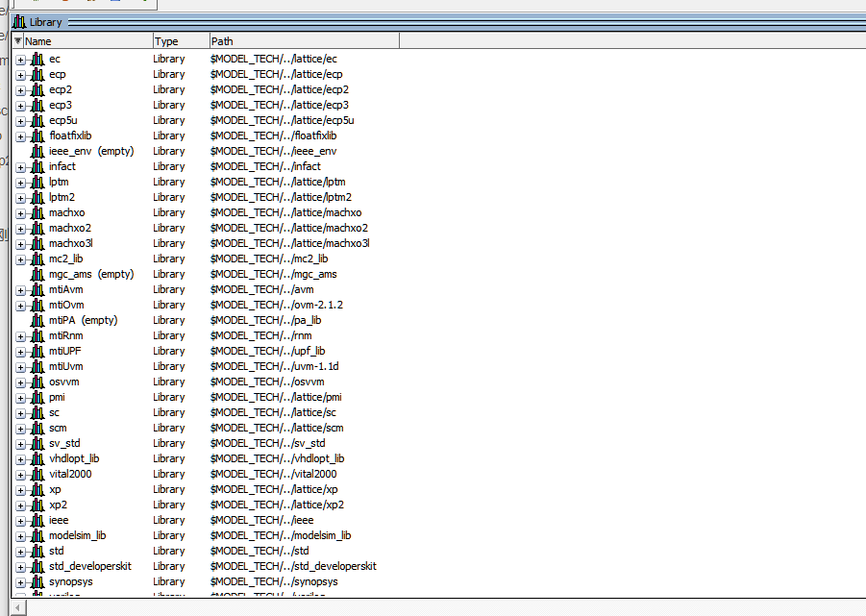Expand the mtiUvm library node

pos(20,368)
